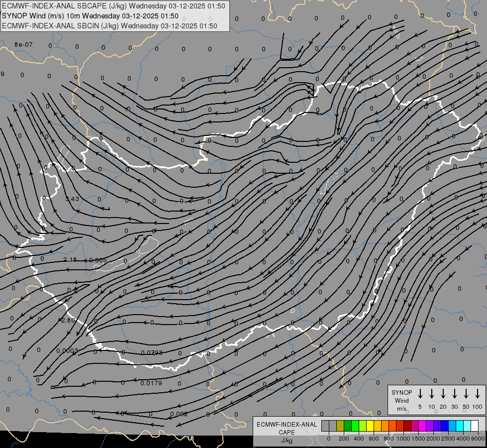Click the 800 tick label on CAPE scale

(x=389, y=439)
